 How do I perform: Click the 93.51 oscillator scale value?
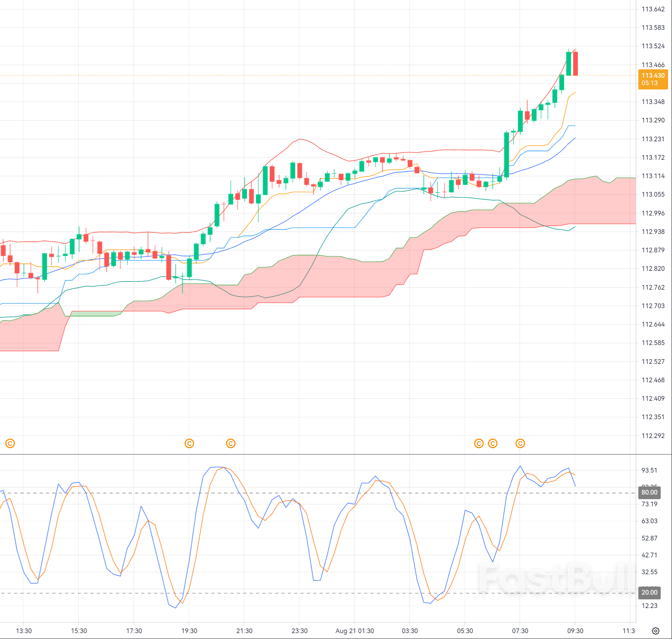click(x=649, y=470)
